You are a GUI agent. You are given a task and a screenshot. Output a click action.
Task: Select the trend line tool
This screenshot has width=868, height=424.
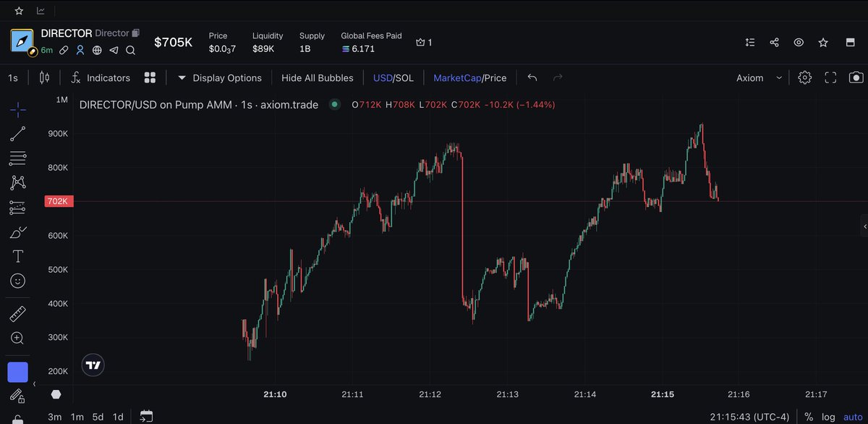point(18,134)
